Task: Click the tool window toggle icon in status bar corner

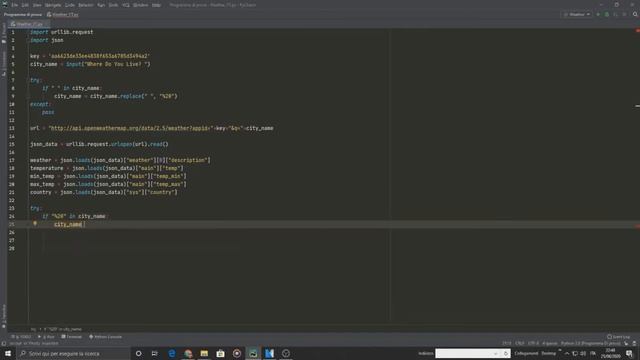Action: [x=4, y=344]
